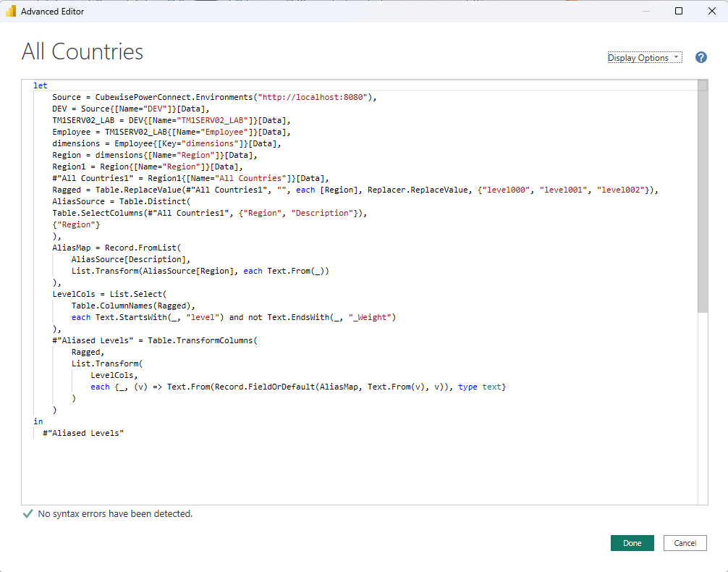Viewport: 728px width, 572px height.
Task: Close the Advanced Editor window
Action: tap(712, 11)
